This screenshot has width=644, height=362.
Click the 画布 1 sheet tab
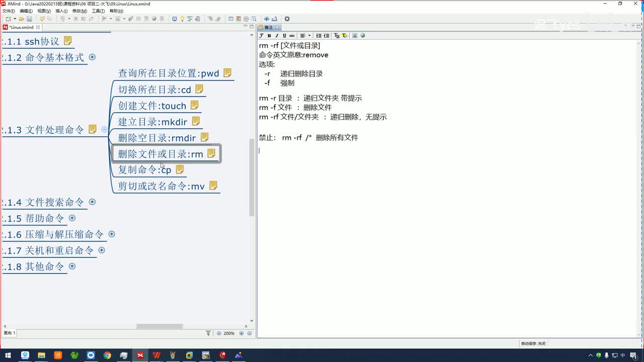coord(10,333)
